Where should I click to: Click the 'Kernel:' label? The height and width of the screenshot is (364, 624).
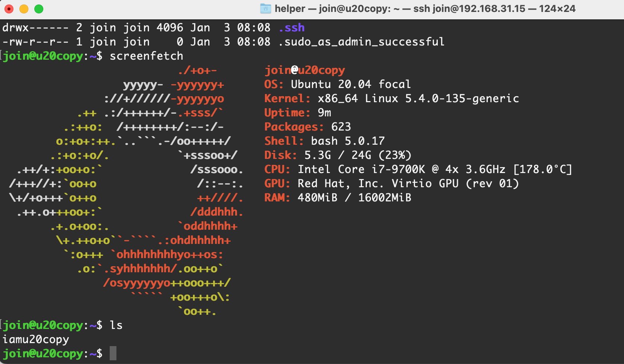(287, 98)
